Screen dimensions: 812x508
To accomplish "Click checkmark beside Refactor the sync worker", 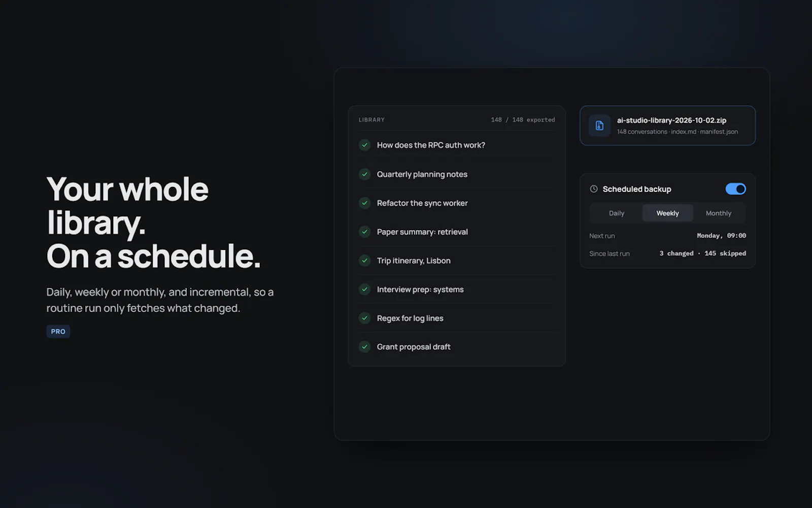I will [364, 203].
